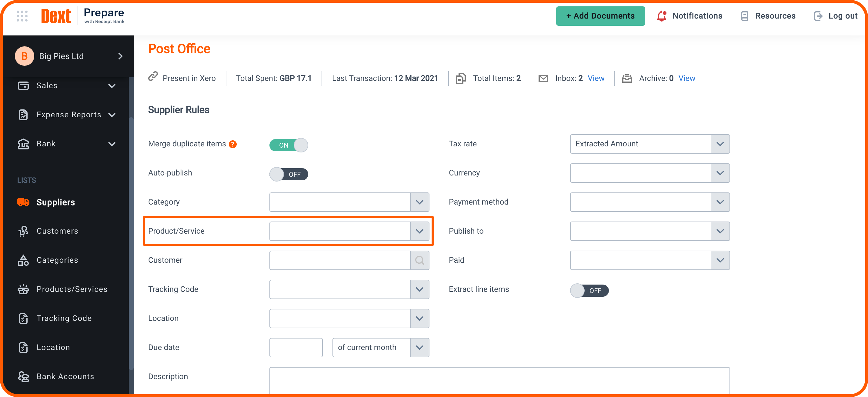The image size is (868, 397).
Task: Open the Paid dropdown
Action: (650, 260)
